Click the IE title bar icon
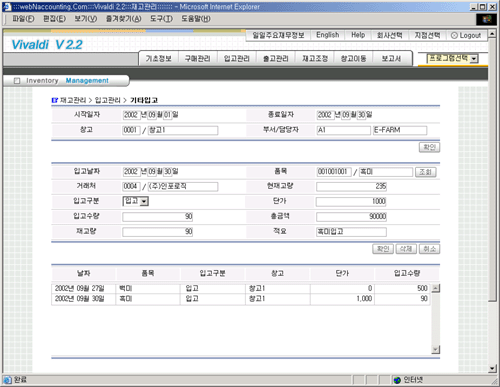The height and width of the screenshot is (387, 500). click(7, 7)
